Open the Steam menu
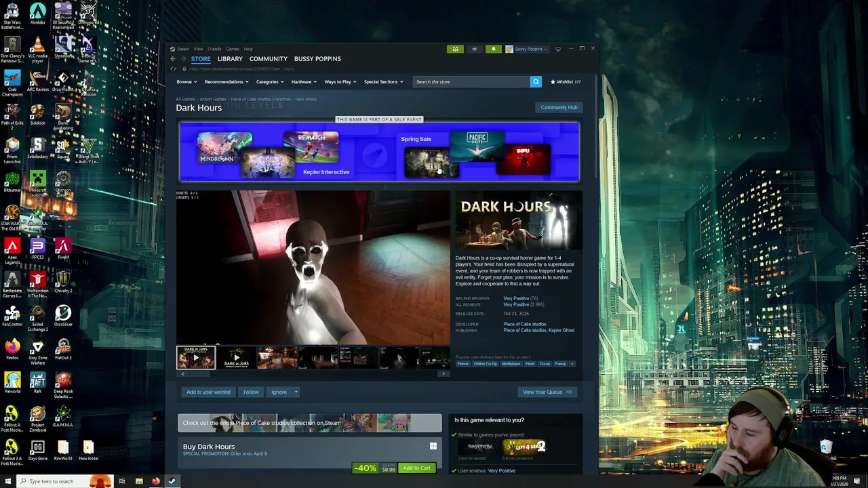868x488 pixels. pyautogui.click(x=182, y=49)
